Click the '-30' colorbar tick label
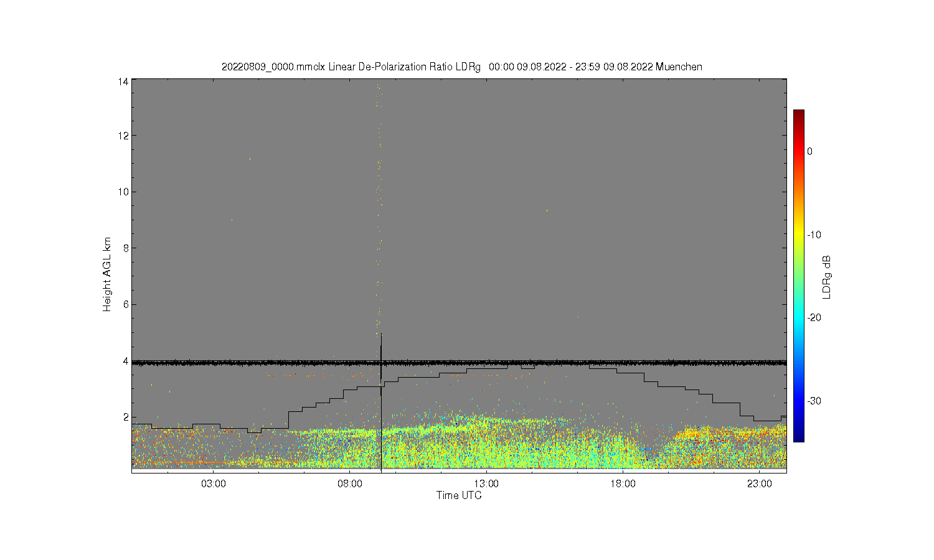934x560 pixels. 814,401
